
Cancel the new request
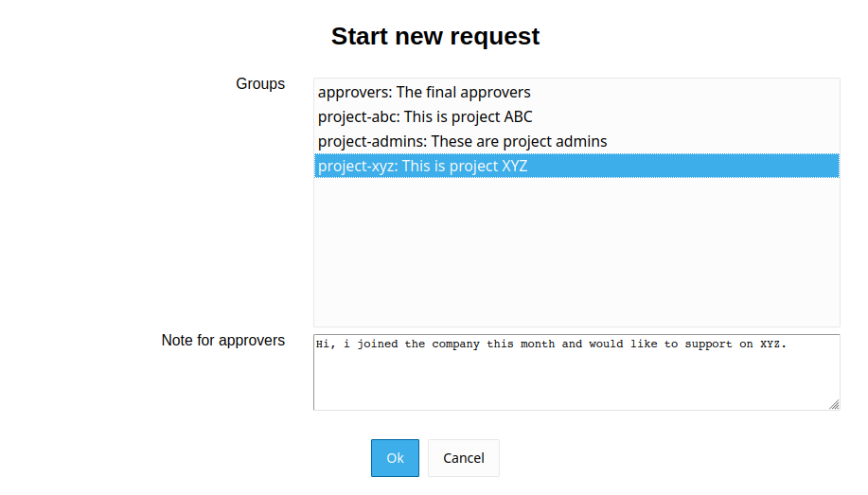click(463, 458)
